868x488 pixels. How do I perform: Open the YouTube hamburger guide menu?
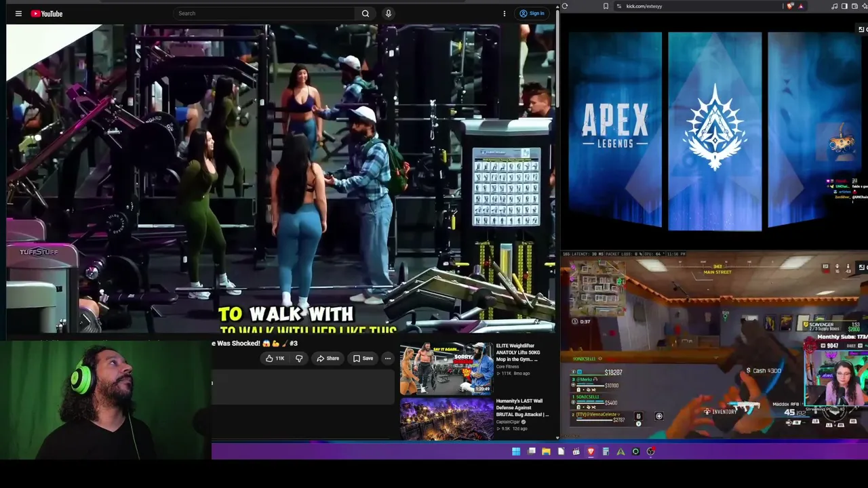pyautogui.click(x=18, y=14)
